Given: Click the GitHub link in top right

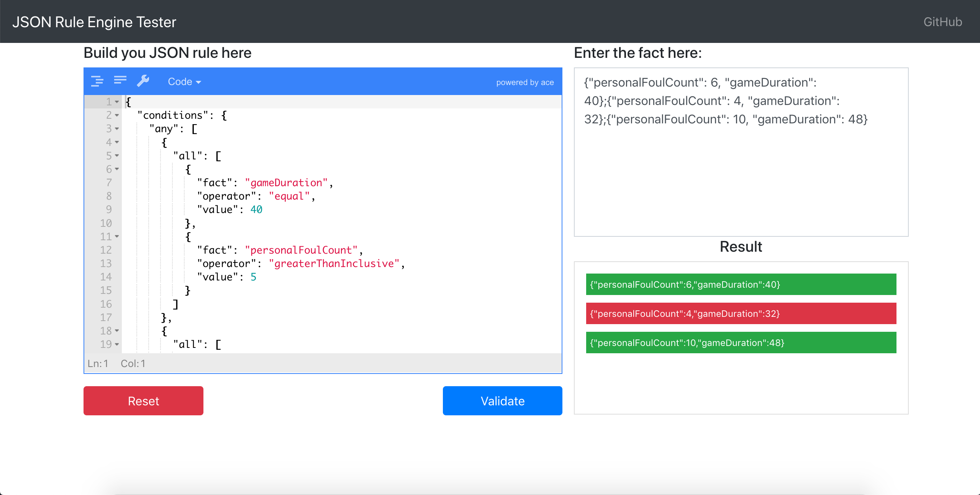Looking at the screenshot, I should point(942,21).
